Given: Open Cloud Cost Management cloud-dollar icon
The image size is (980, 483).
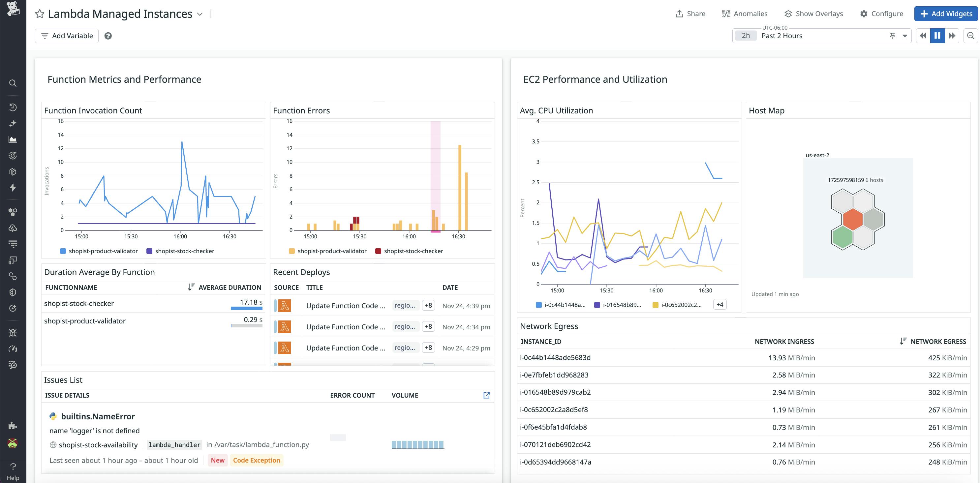Looking at the screenshot, I should point(13,228).
